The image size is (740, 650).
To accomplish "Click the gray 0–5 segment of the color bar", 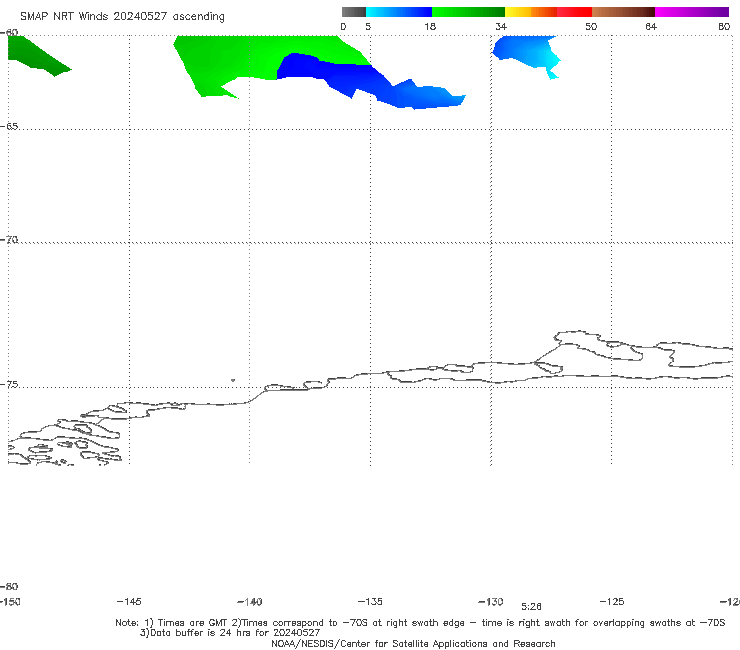I will click(353, 12).
